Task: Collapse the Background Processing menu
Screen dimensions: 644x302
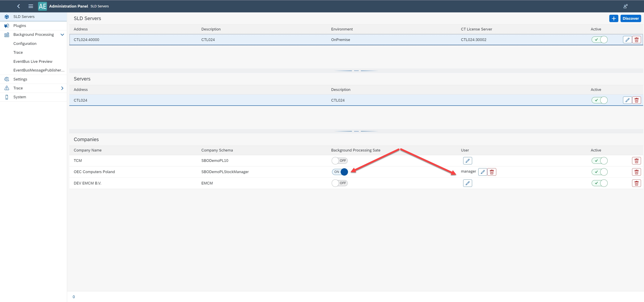Action: [x=62, y=34]
